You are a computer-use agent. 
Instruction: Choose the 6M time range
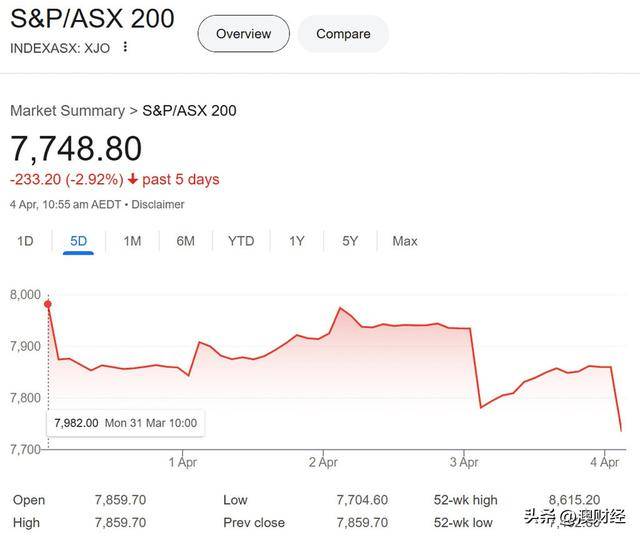coord(185,241)
